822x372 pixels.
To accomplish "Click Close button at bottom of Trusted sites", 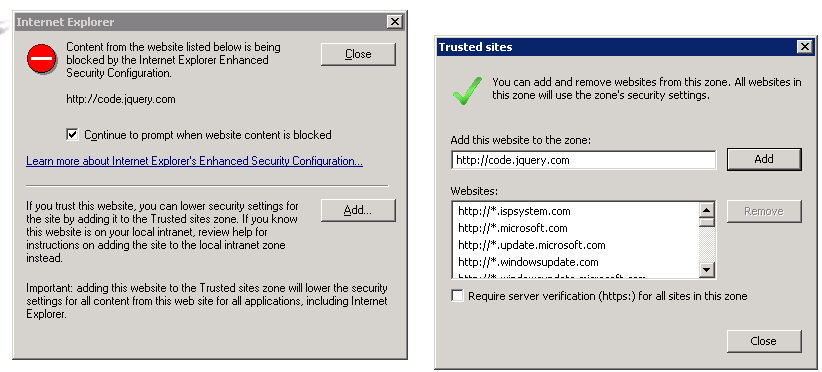I will pos(764,341).
